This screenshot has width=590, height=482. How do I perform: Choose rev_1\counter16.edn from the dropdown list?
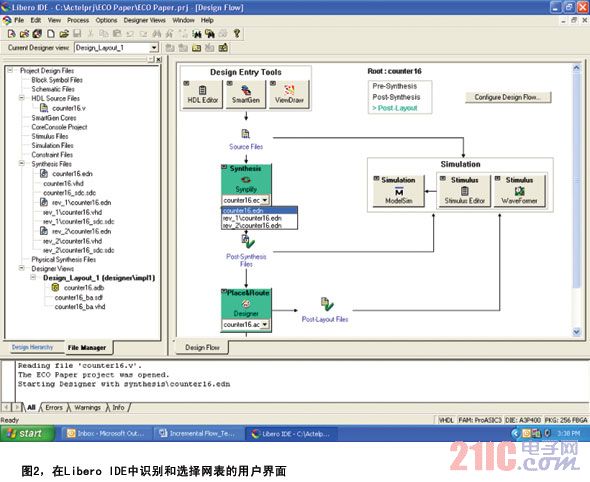260,218
